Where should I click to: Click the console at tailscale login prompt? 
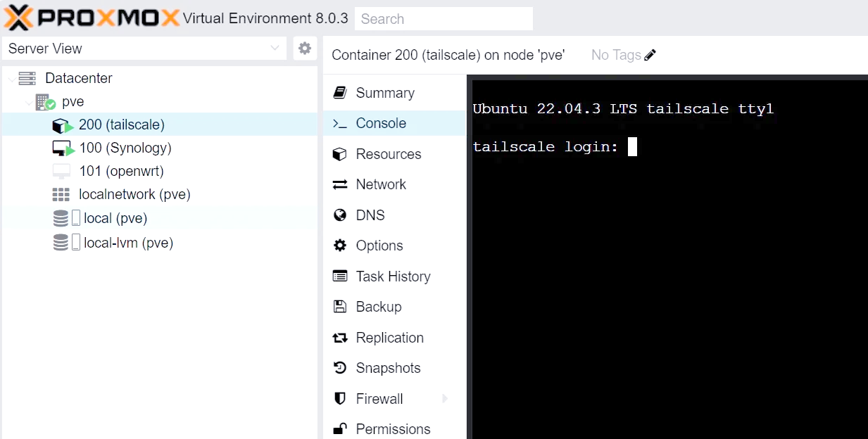pyautogui.click(x=555, y=147)
